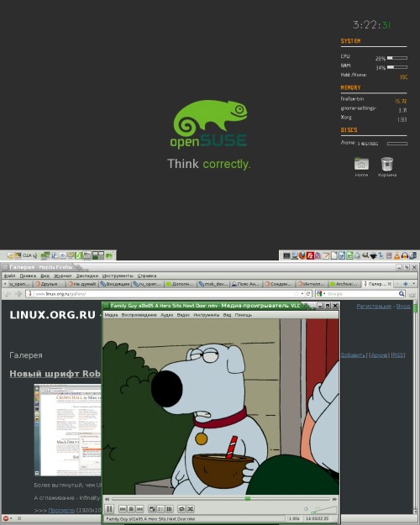
Task: Launch Firefox from the panel
Action: (x=302, y=255)
